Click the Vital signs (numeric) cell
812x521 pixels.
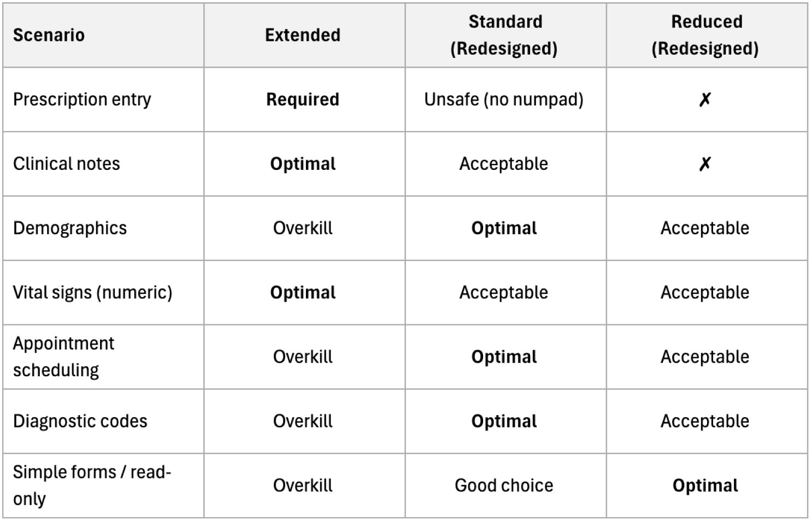point(92,293)
